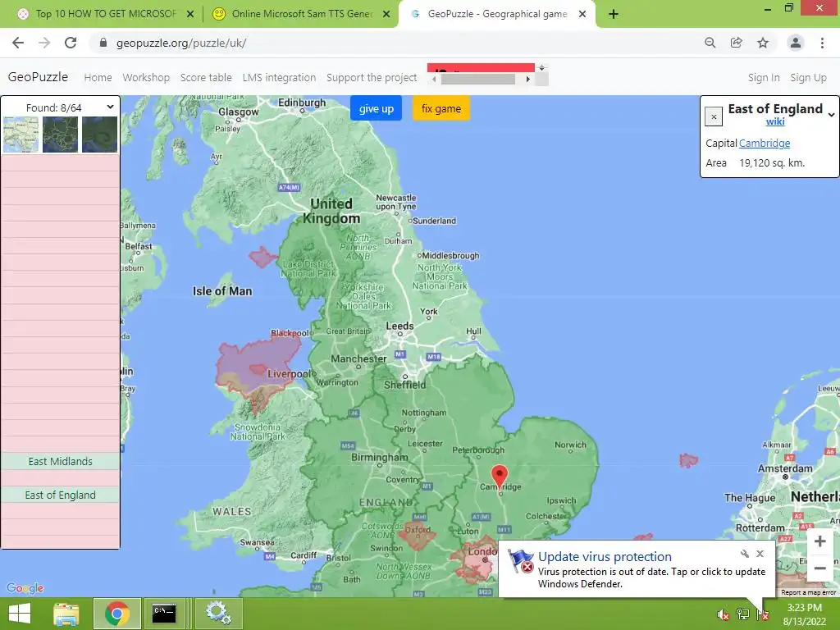Viewport: 840px width, 630px height.
Task: Click the Chrome taskbar icon
Action: [x=117, y=614]
